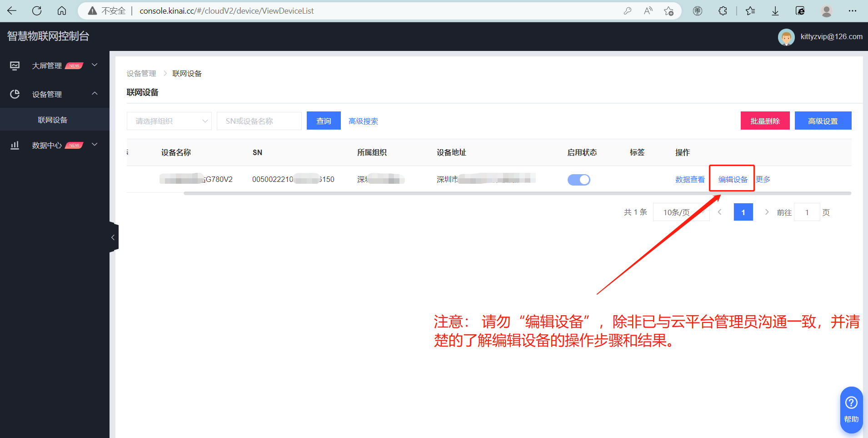Expand the 大屏管理 menu chevron
868x438 pixels.
[x=95, y=65]
